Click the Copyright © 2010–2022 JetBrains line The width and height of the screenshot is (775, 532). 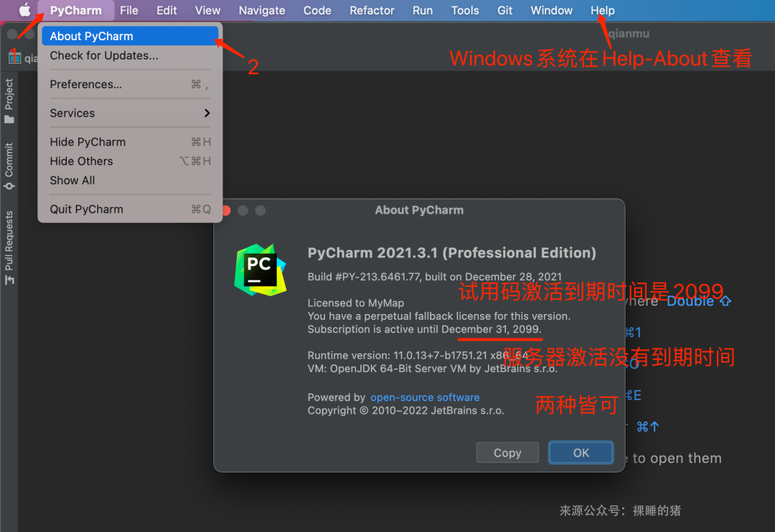pyautogui.click(x=405, y=411)
